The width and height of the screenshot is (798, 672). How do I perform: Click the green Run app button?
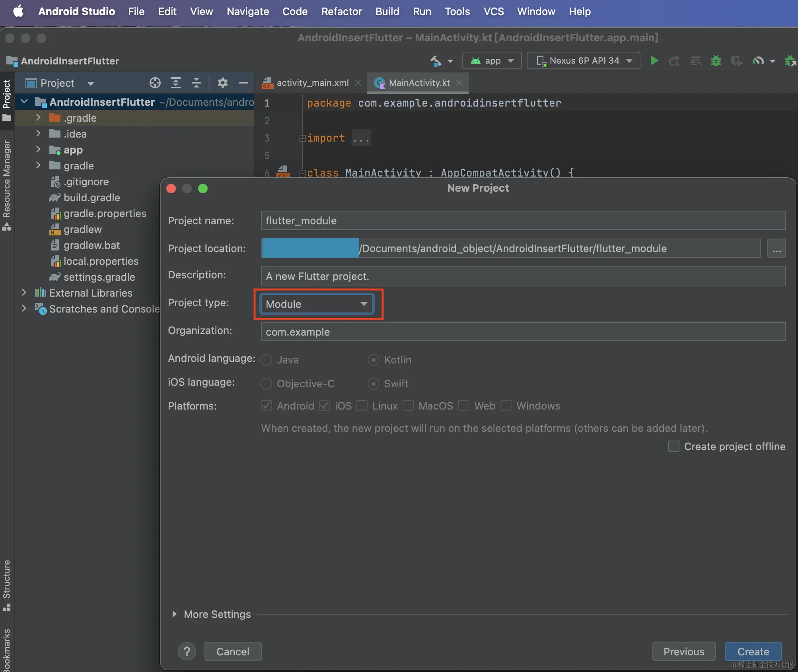pyautogui.click(x=654, y=61)
